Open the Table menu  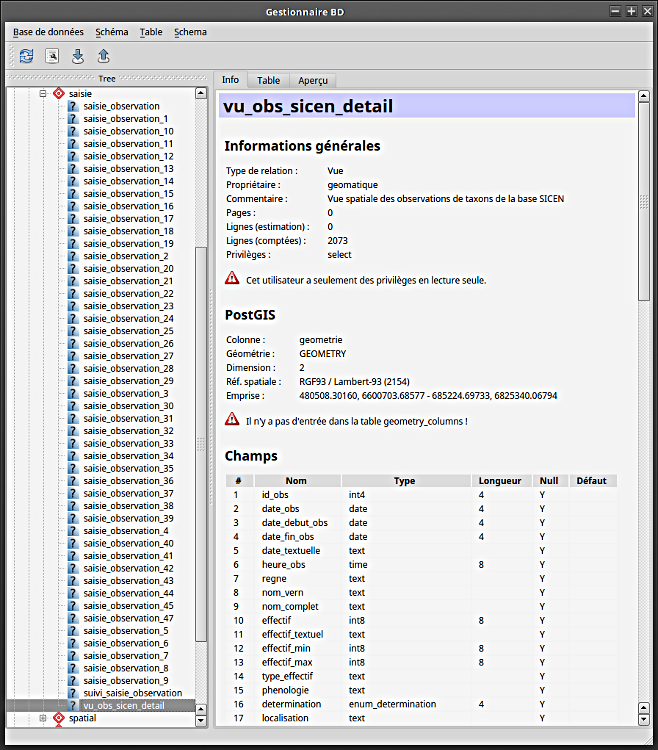tap(151, 32)
